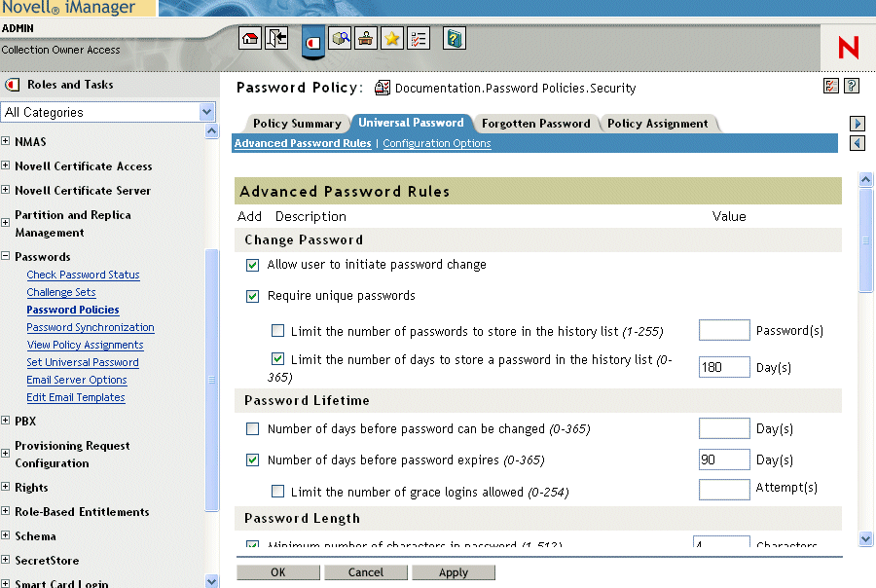Open Email Server Options link

[77, 380]
